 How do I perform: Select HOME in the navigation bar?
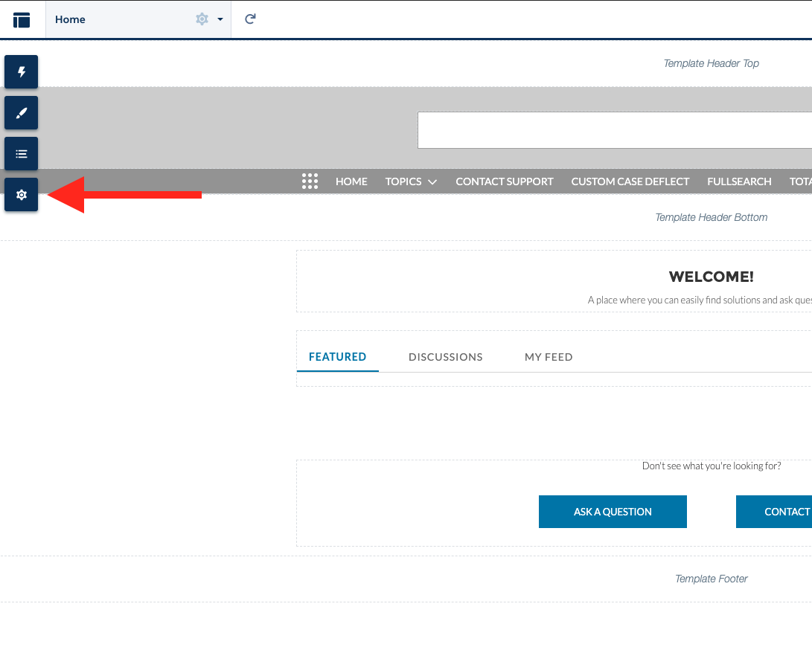coord(351,181)
